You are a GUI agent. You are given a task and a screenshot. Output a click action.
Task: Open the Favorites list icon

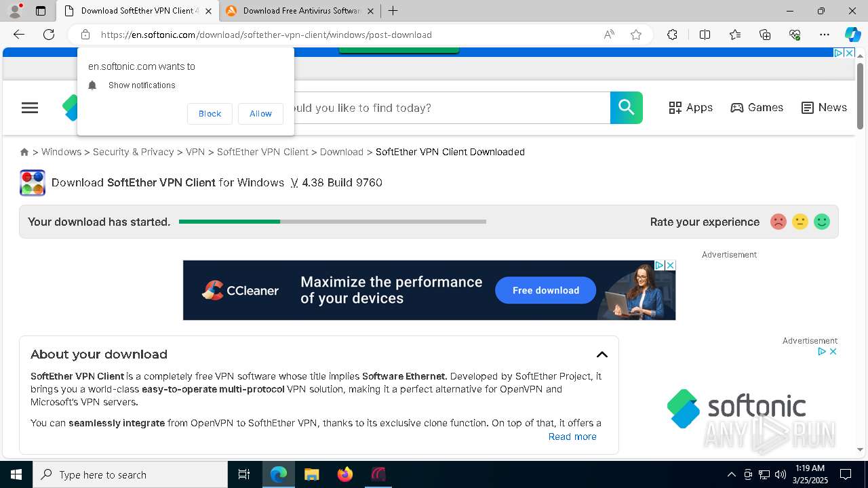click(735, 35)
